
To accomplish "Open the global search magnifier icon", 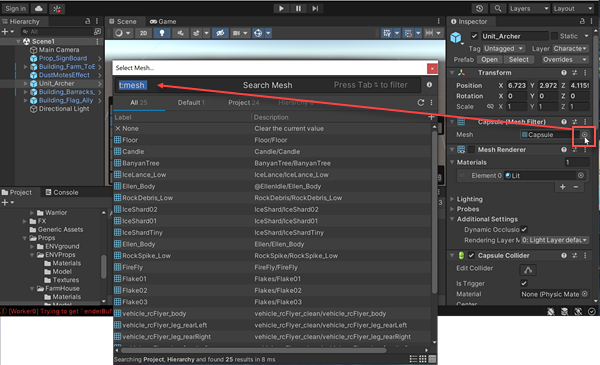I will [497, 8].
